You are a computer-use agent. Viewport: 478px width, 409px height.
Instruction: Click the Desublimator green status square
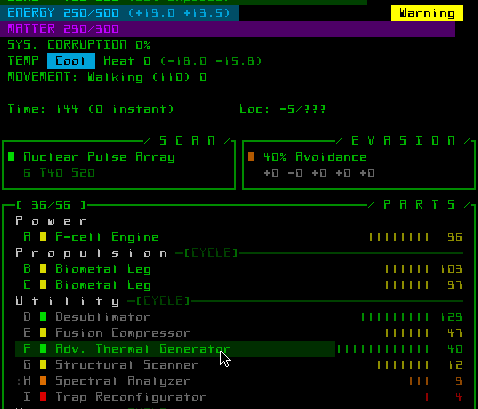(43, 317)
